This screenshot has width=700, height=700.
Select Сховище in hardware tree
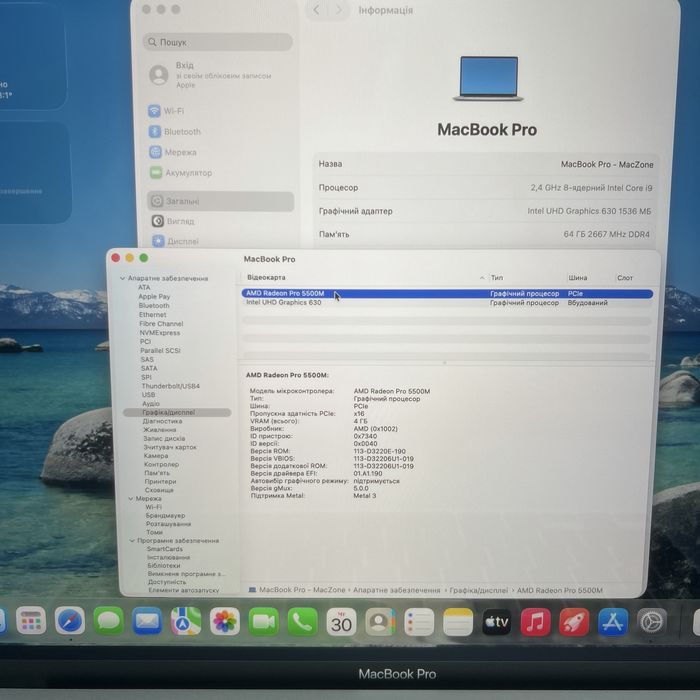pyautogui.click(x=159, y=490)
